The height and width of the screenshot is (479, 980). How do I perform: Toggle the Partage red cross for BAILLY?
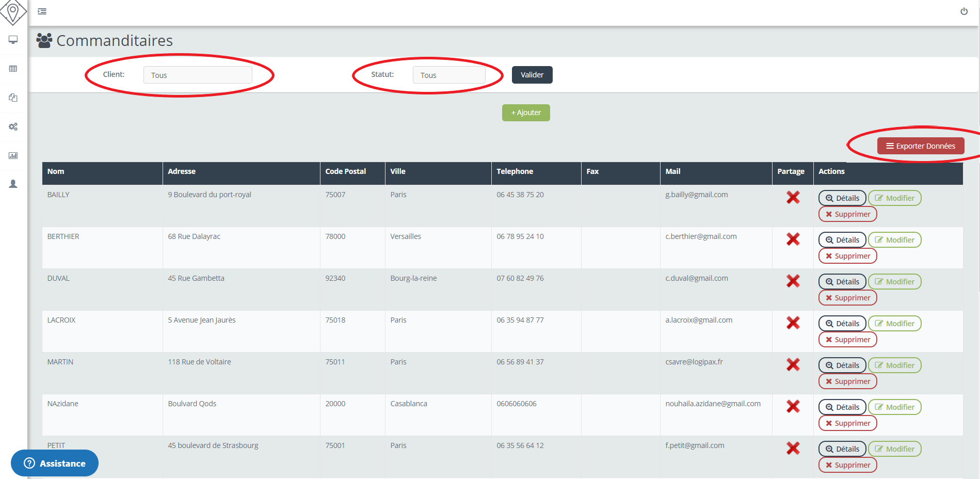(793, 197)
